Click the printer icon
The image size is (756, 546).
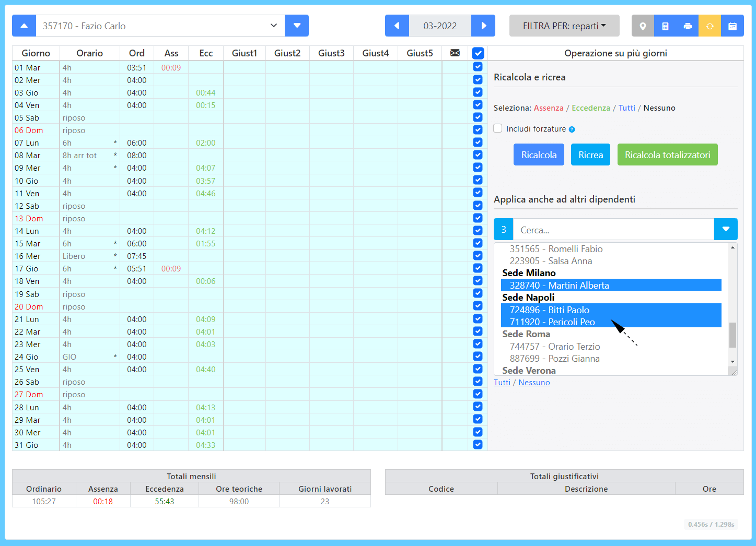[688, 26]
